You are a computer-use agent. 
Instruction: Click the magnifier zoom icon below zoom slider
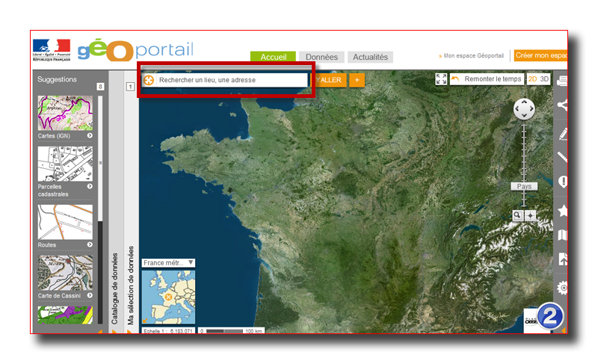pyautogui.click(x=517, y=215)
